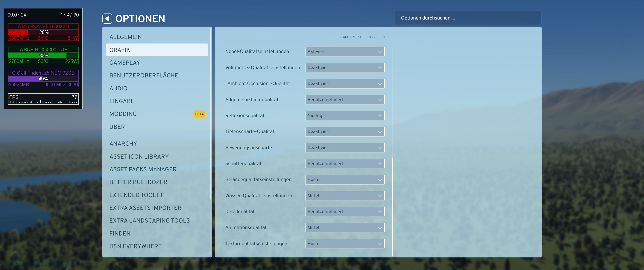Select the GAMEPLAY options category
Screen dimensions: 644x270
[124, 63]
